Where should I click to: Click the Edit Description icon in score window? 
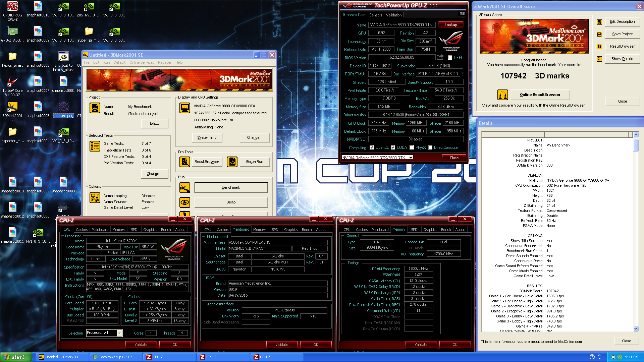pos(599,22)
